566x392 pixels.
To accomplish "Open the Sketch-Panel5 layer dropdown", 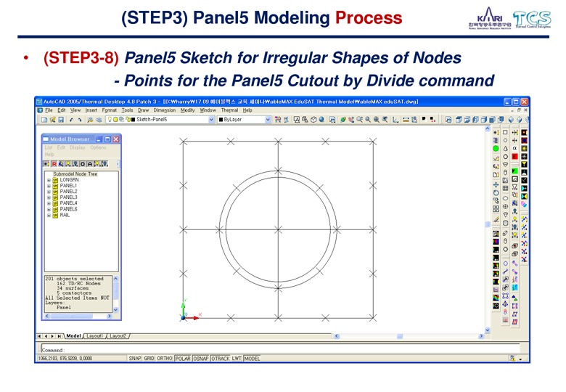I will pos(211,120).
